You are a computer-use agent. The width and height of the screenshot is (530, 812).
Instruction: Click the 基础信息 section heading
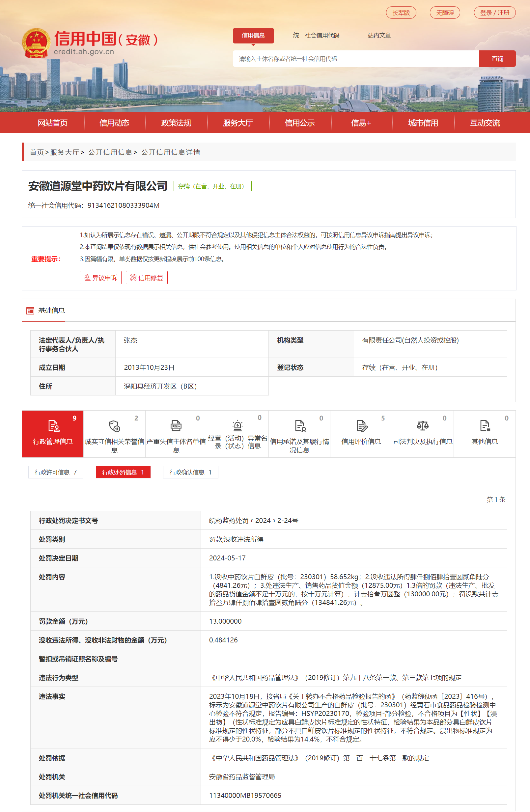click(x=51, y=311)
